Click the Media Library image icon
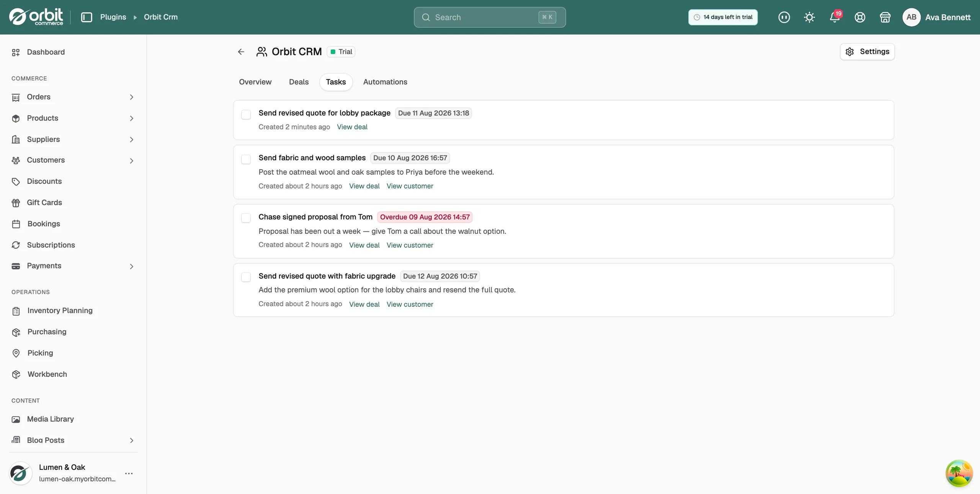The image size is (980, 494). (16, 419)
